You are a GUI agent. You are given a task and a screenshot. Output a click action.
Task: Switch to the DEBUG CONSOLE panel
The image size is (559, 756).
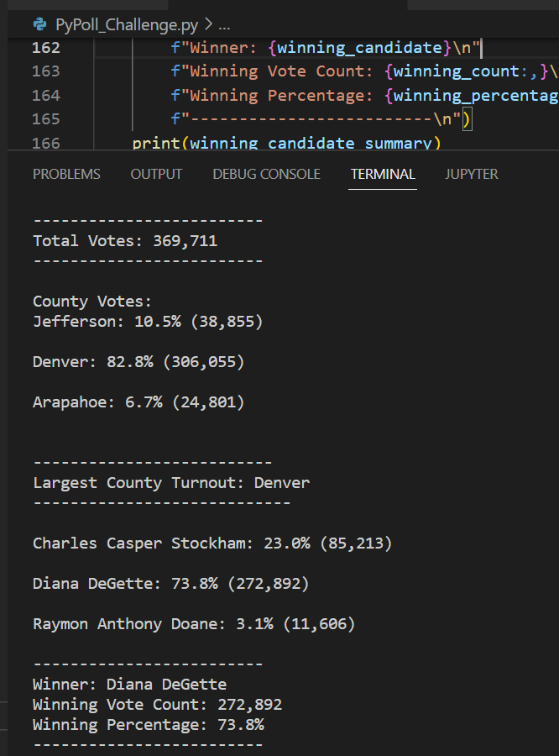(266, 174)
